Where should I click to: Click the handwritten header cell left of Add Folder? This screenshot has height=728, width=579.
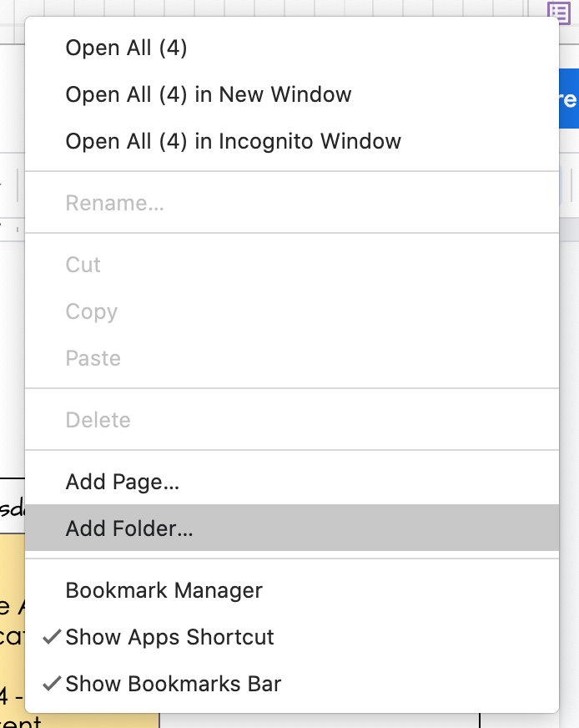[12, 506]
